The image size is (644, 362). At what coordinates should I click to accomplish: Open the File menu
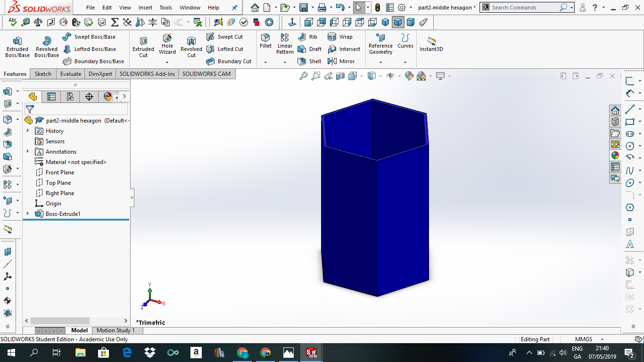click(x=91, y=8)
